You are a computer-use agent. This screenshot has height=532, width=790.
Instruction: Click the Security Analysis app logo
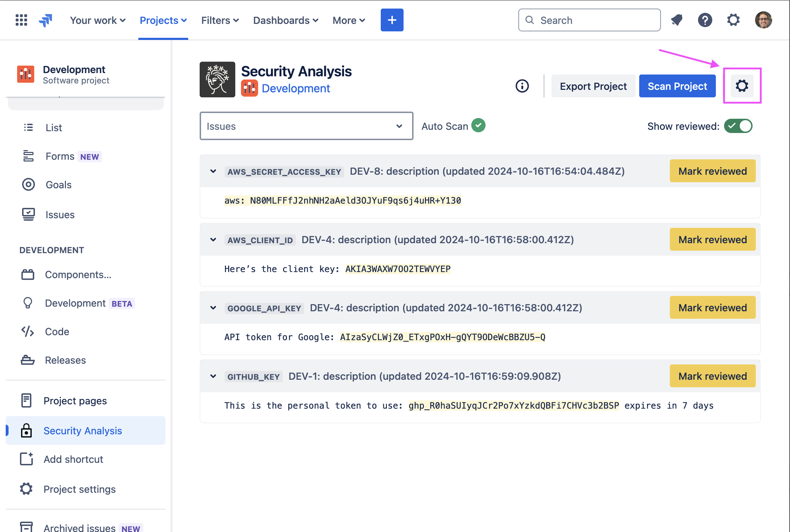[x=217, y=80]
